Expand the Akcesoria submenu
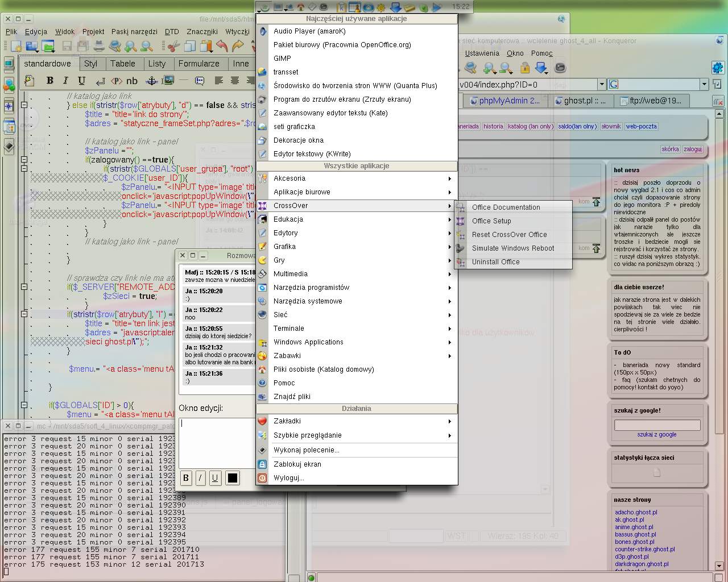 click(x=357, y=178)
